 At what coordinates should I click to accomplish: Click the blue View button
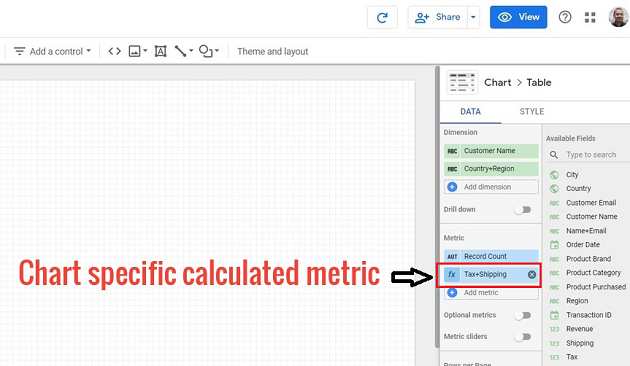click(518, 17)
